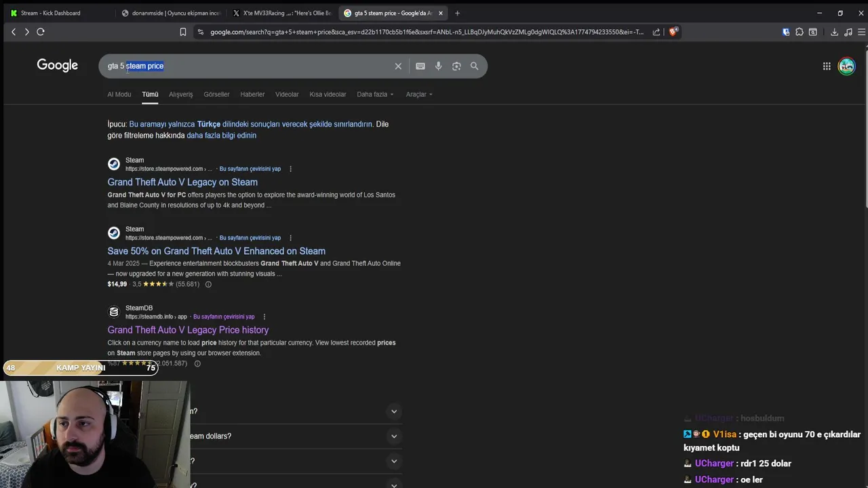The image size is (868, 488).
Task: Close the gta 5 steam price tab
Action: pyautogui.click(x=440, y=13)
